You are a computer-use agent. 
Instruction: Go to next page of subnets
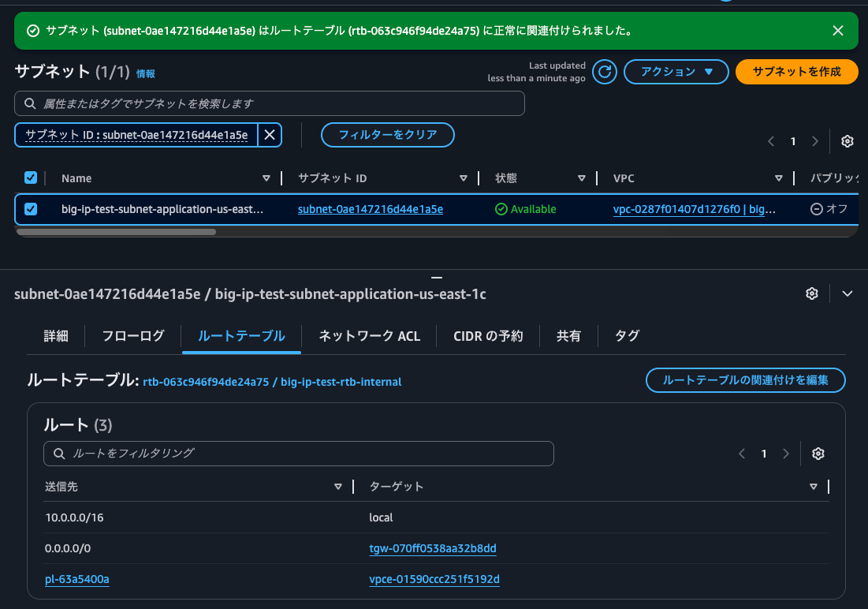click(x=815, y=141)
